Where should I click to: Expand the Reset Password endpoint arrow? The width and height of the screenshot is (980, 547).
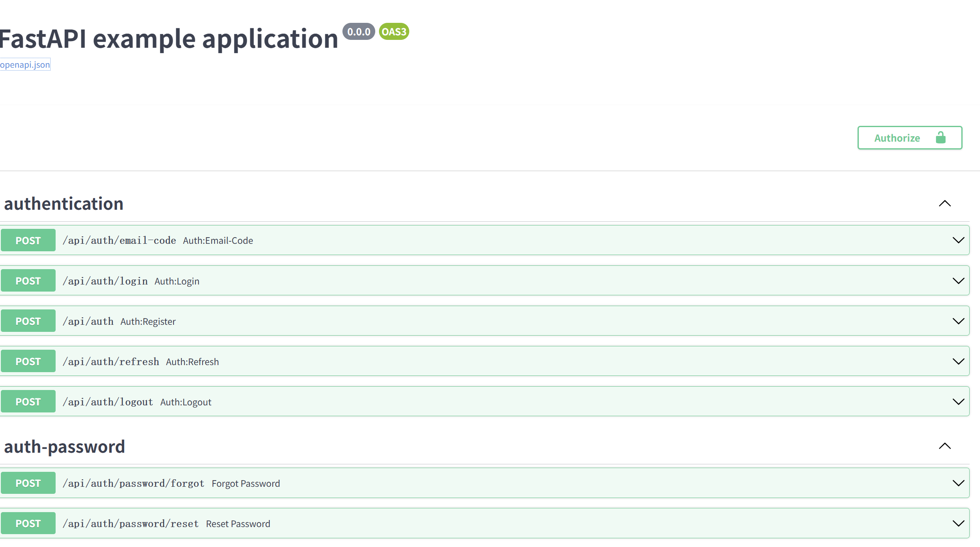click(x=958, y=523)
